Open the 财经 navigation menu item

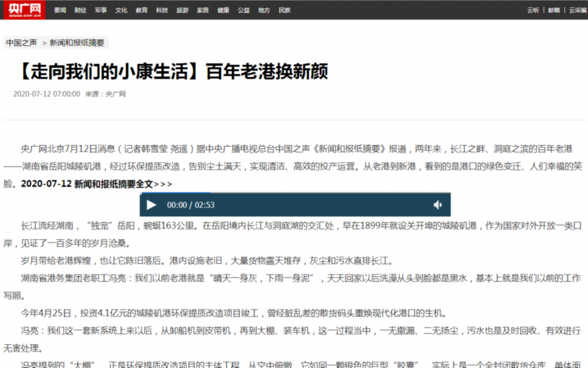(81, 10)
